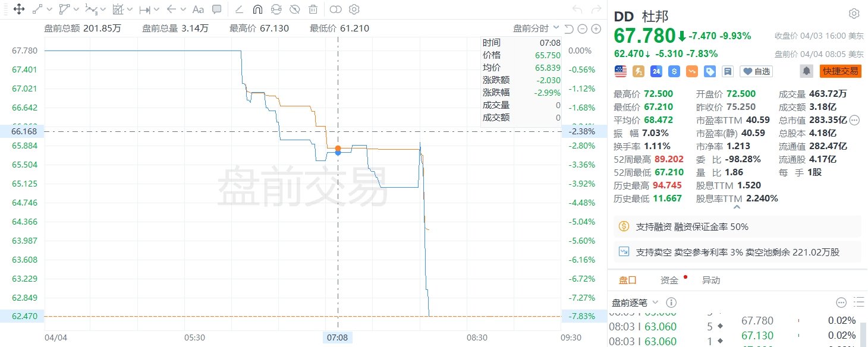Click the price alert bell icon
This screenshot has width=868, height=347.
coord(807,71)
